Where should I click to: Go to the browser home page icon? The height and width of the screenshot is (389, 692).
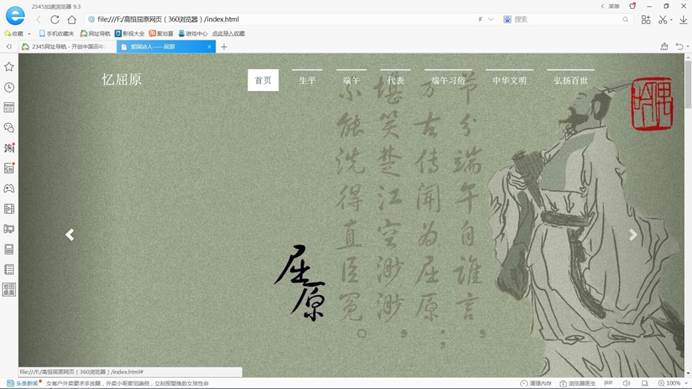pyautogui.click(x=72, y=19)
